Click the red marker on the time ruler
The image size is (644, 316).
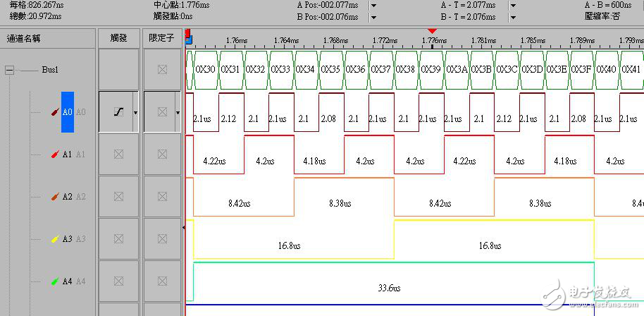coord(433,31)
